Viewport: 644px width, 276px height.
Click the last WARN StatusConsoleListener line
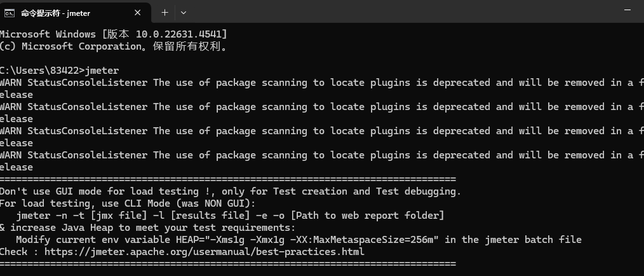322,155
